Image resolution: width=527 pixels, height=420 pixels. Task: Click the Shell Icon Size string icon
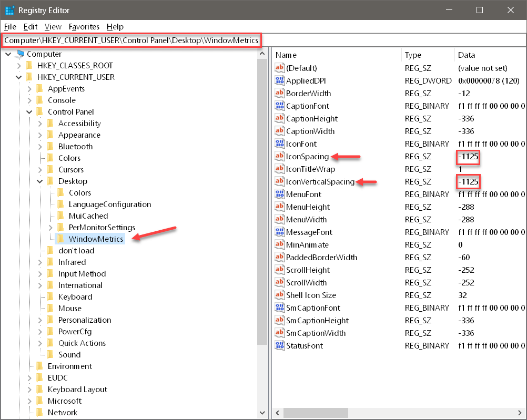(x=279, y=295)
